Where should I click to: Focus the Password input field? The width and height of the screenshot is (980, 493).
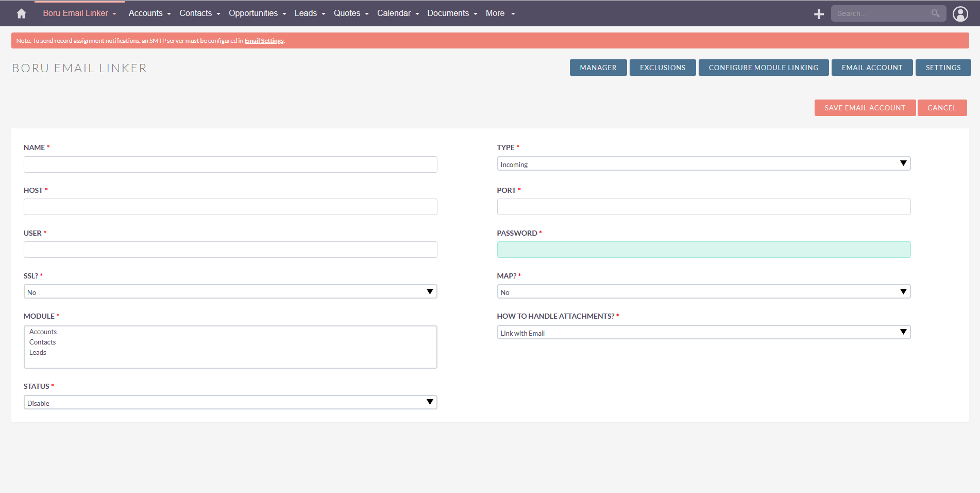[x=704, y=250]
